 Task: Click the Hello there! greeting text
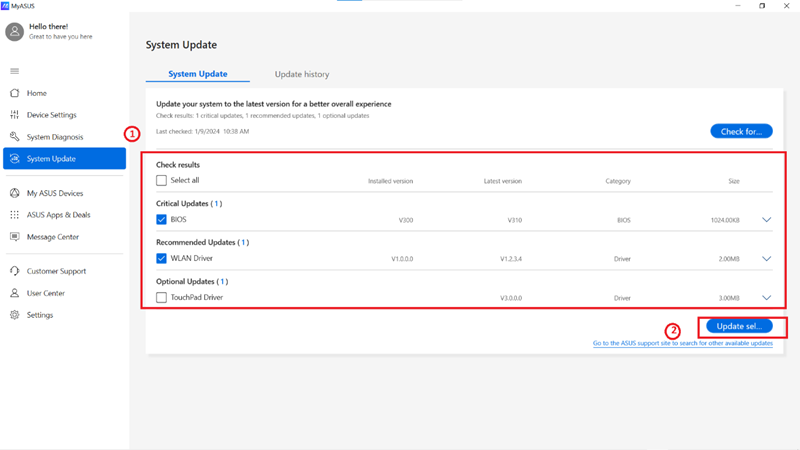coord(48,27)
